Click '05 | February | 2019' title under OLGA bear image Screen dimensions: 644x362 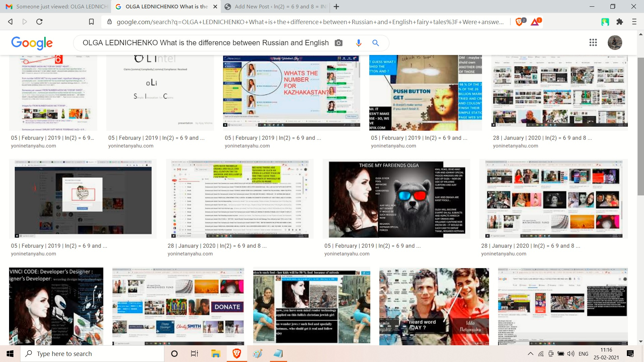pos(372,246)
